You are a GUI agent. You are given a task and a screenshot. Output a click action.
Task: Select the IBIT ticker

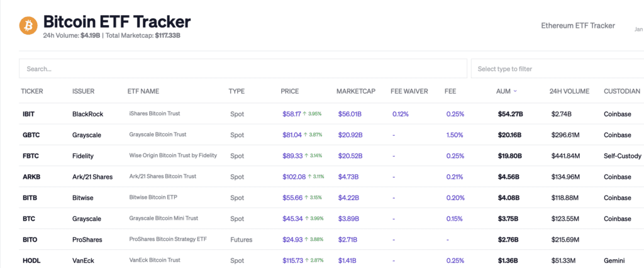(28, 114)
